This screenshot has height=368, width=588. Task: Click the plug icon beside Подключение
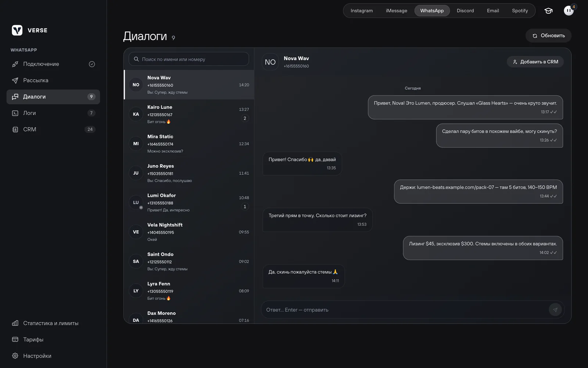point(15,64)
